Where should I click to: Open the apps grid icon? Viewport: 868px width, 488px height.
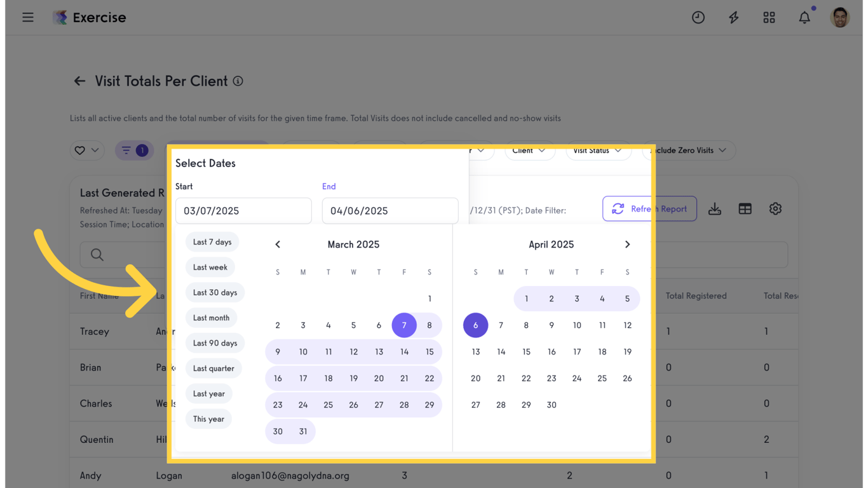[x=769, y=17]
